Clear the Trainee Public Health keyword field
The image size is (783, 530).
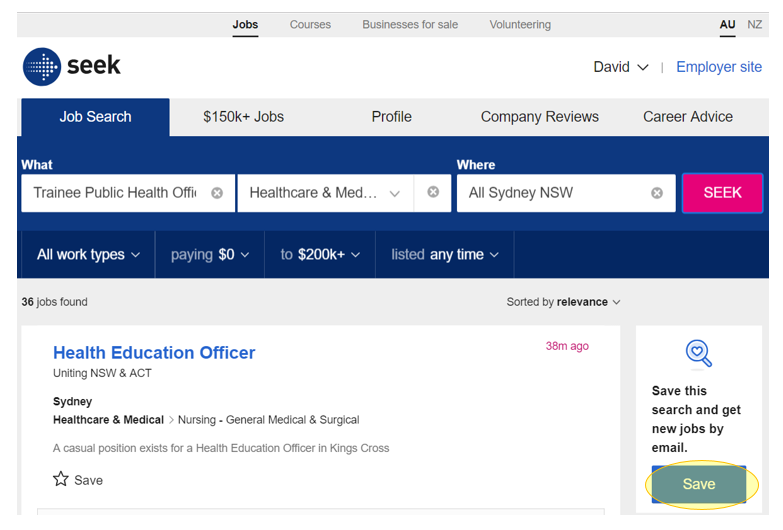coord(217,193)
